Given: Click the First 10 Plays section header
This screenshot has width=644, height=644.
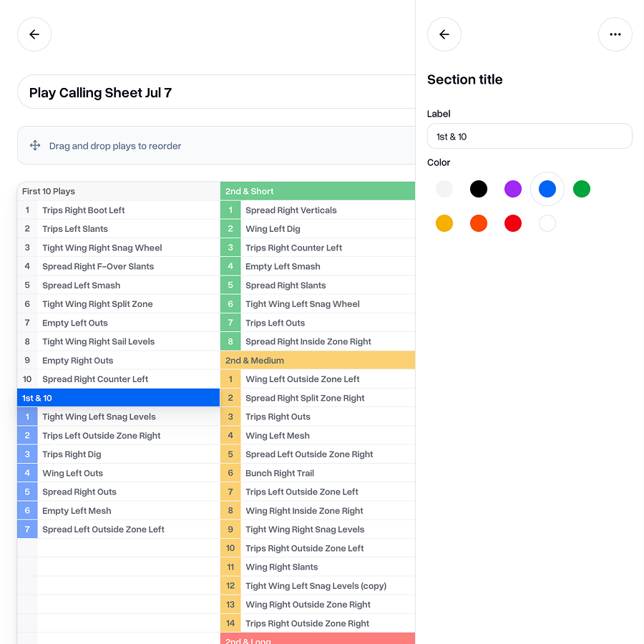Looking at the screenshot, I should point(118,191).
